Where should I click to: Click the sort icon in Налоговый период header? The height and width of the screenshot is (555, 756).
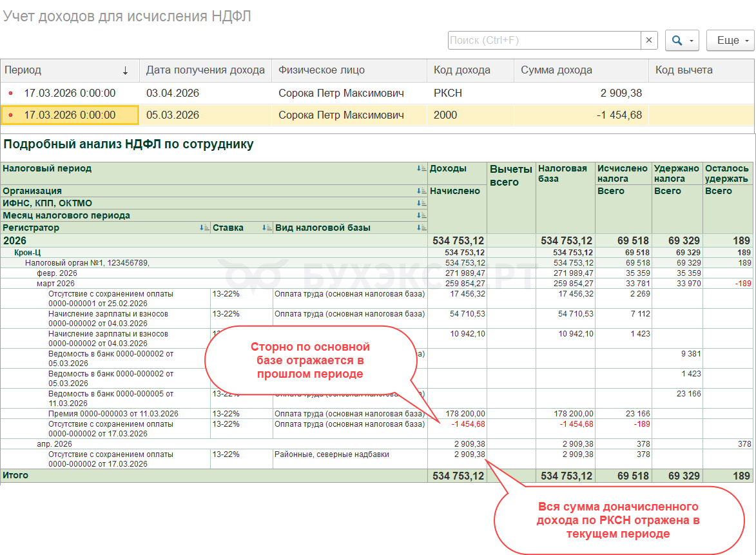tap(422, 169)
